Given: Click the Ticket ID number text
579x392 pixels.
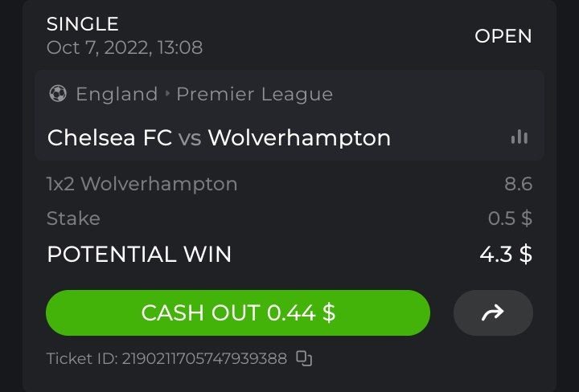Looking at the screenshot, I should [x=166, y=358].
